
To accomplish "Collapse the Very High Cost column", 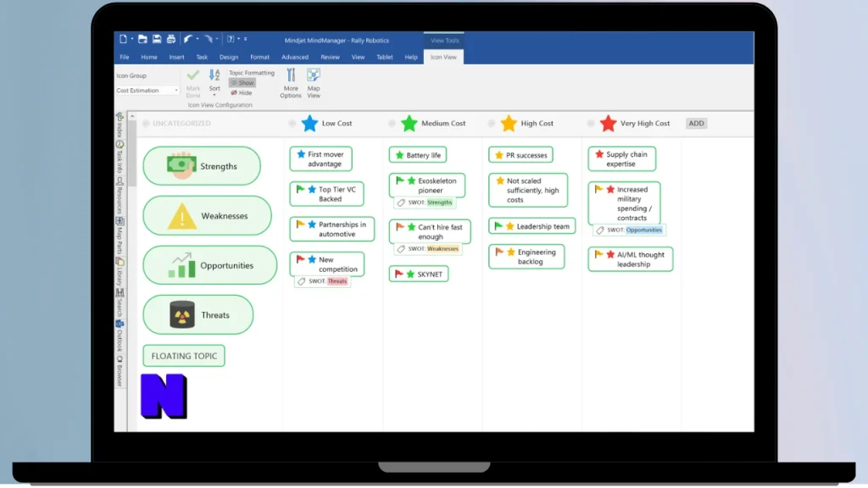I will click(x=591, y=124).
